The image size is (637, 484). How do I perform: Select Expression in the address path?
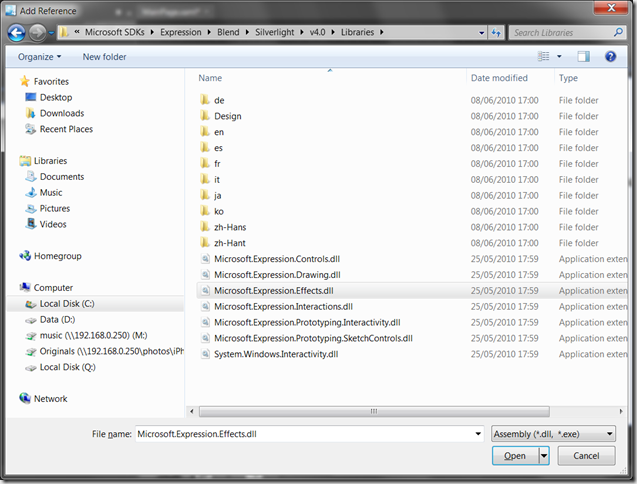tap(180, 32)
